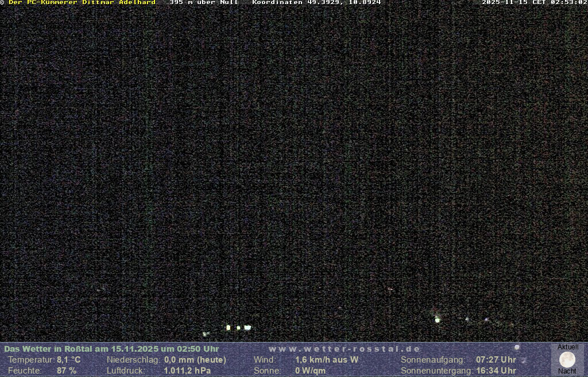The width and height of the screenshot is (588, 377).
Task: Select the Niederschlag 0,0 mm reading
Action: pyautogui.click(x=195, y=360)
